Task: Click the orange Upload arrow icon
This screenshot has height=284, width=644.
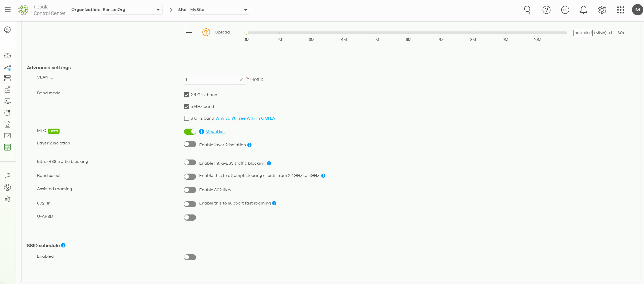Action: tap(206, 32)
